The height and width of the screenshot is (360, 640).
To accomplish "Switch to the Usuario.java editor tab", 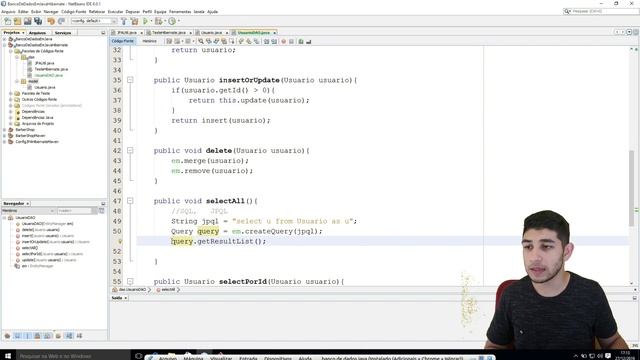I will point(211,33).
